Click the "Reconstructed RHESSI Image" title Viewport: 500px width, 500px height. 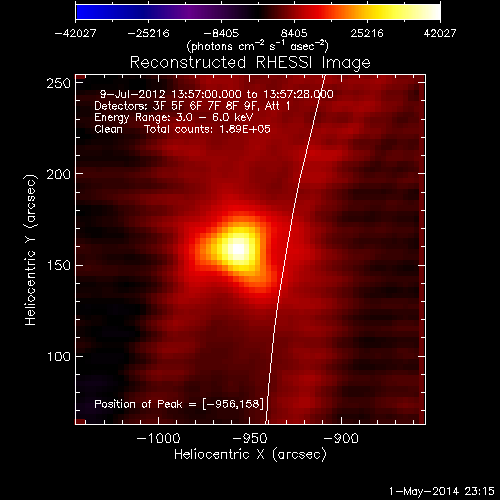click(250, 63)
